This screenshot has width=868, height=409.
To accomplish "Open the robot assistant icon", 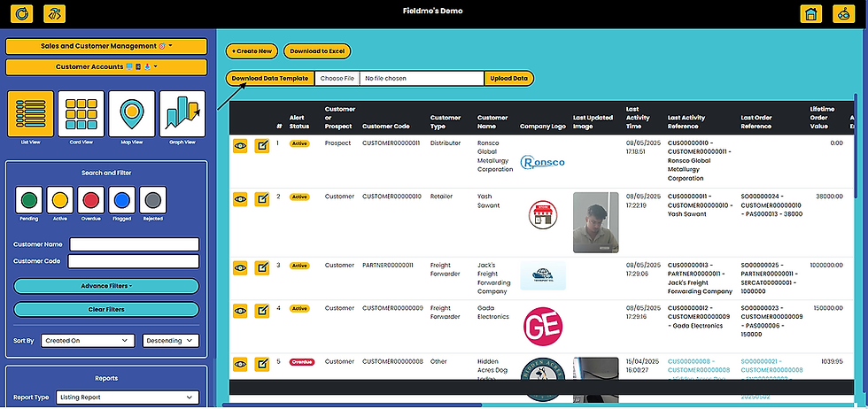I will tap(843, 14).
